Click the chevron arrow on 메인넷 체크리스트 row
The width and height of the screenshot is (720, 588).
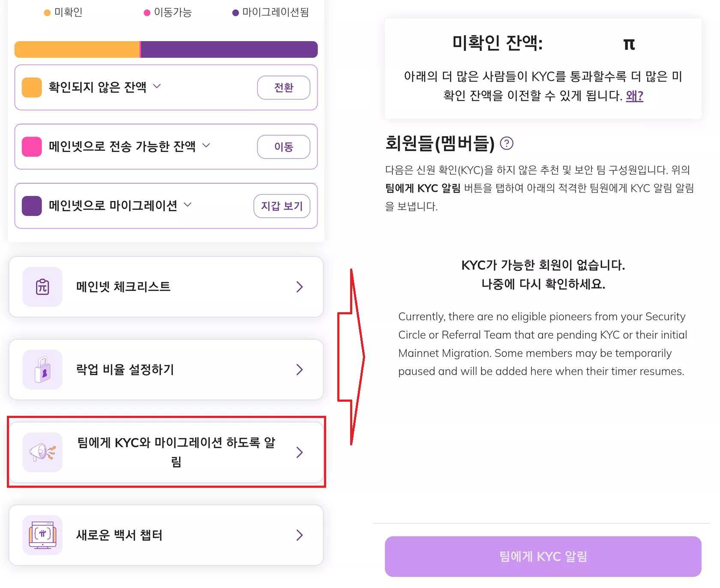(300, 287)
